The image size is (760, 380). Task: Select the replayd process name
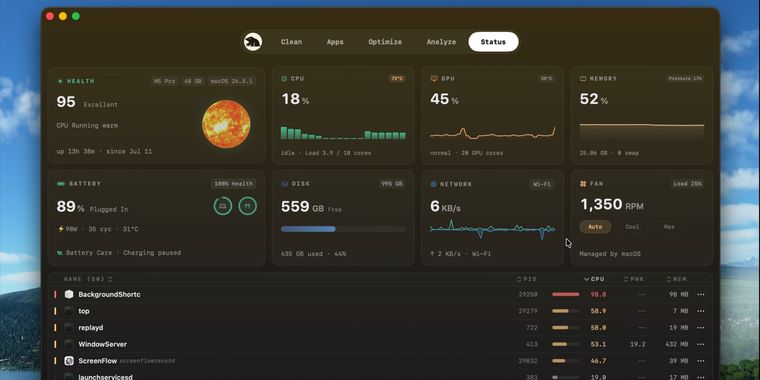(x=91, y=328)
